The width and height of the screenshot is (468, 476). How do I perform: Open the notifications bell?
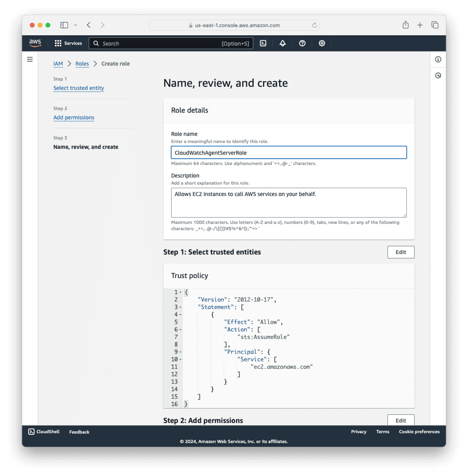pyautogui.click(x=283, y=43)
